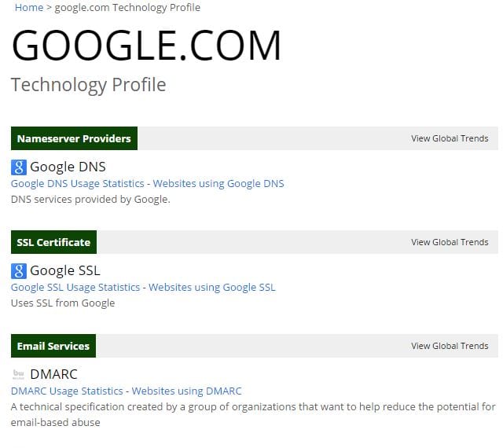Open Websites using Google DNS link
The image size is (503, 448).
(x=218, y=183)
